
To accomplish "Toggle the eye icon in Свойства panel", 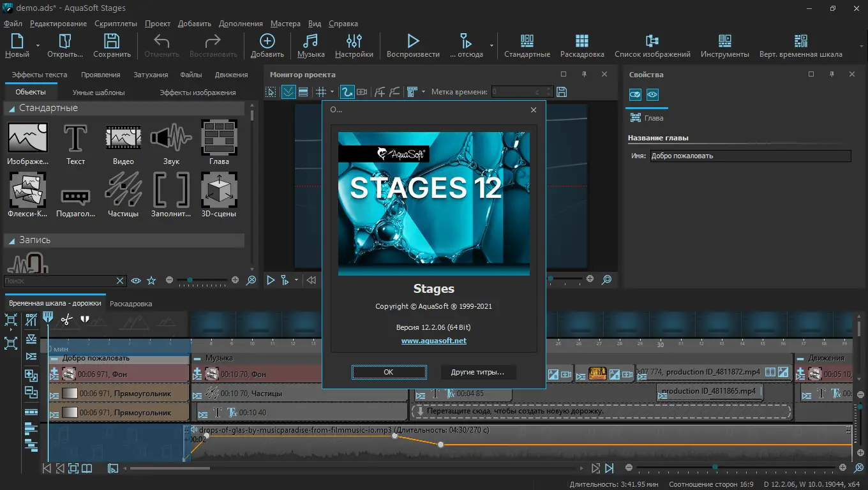I will [652, 94].
